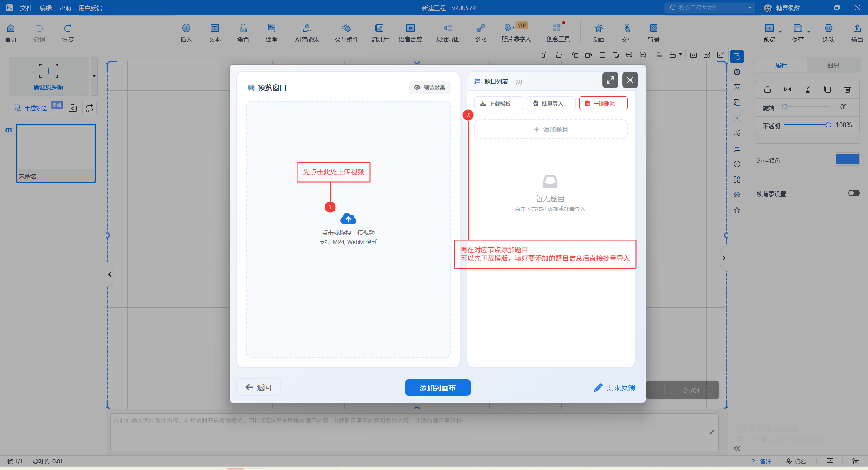Open the 思维导图 mind map tool
Screen dimensions: 868x470
pos(448,33)
